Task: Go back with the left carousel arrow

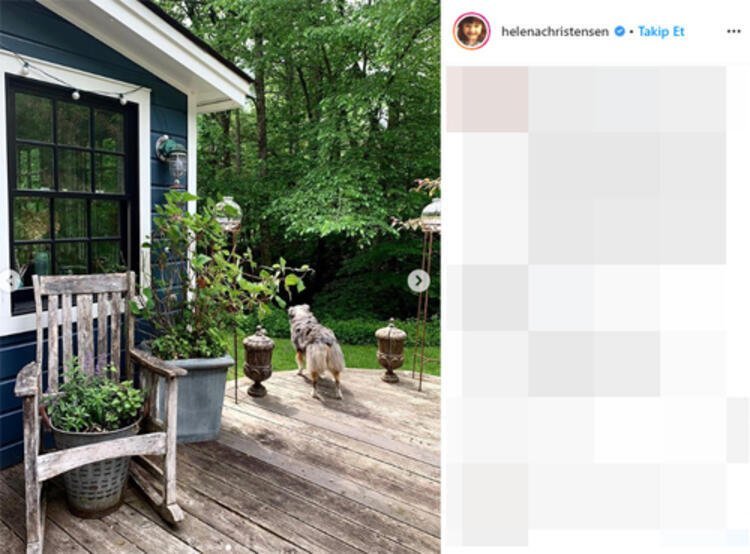Action: click(x=10, y=280)
